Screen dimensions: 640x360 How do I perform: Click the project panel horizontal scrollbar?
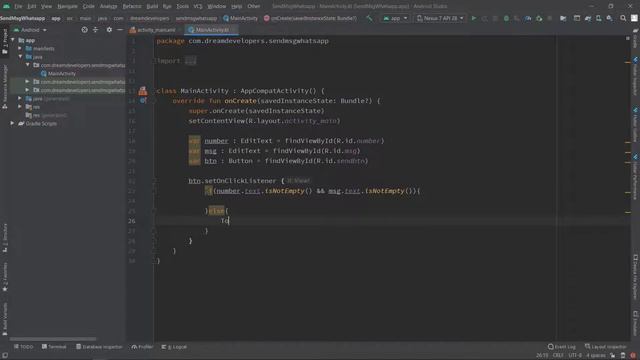coord(53,339)
